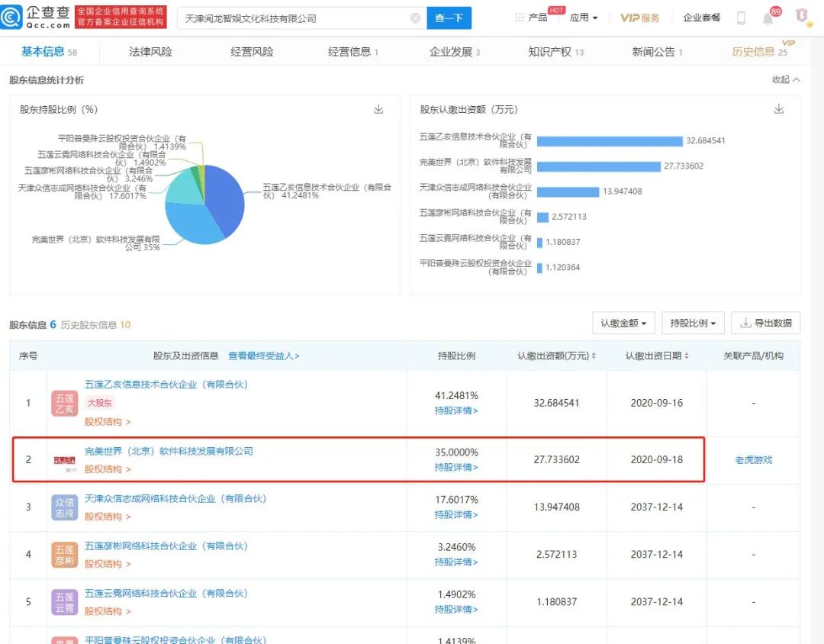Open 五莲乙亥信息技术合伙企业 company link
This screenshot has height=644, width=824.
(166, 385)
